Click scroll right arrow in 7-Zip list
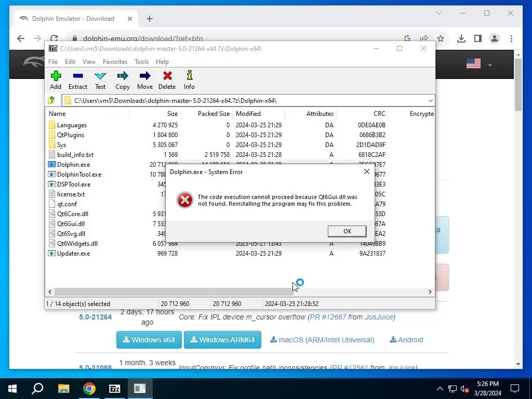This screenshot has width=532, height=399. coord(430,291)
